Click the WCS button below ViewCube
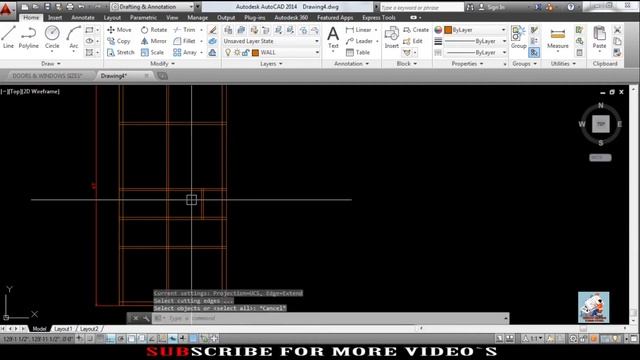 600,158
